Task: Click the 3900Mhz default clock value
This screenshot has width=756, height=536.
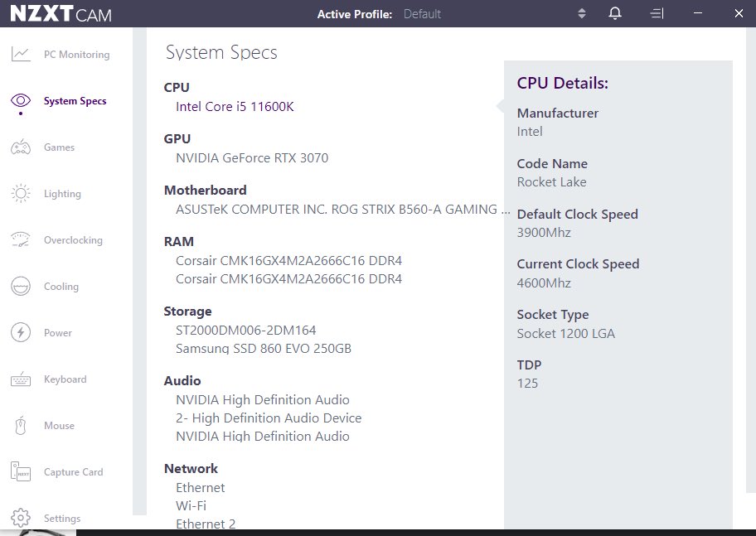Action: click(x=544, y=233)
